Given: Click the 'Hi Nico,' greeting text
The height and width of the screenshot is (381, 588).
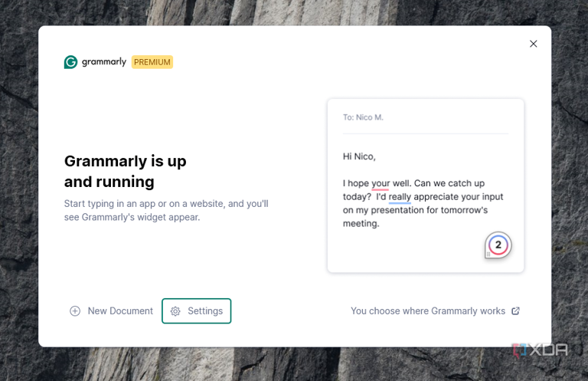Looking at the screenshot, I should pyautogui.click(x=359, y=156).
